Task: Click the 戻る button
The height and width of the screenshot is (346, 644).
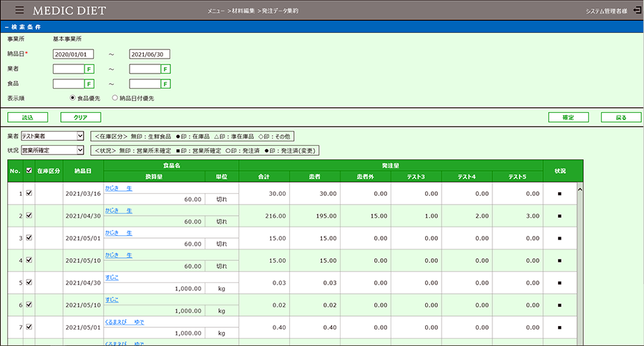Action: [621, 117]
